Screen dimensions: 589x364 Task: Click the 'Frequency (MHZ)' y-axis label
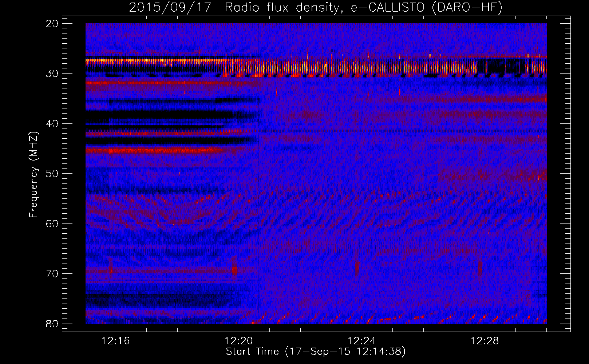33,175
